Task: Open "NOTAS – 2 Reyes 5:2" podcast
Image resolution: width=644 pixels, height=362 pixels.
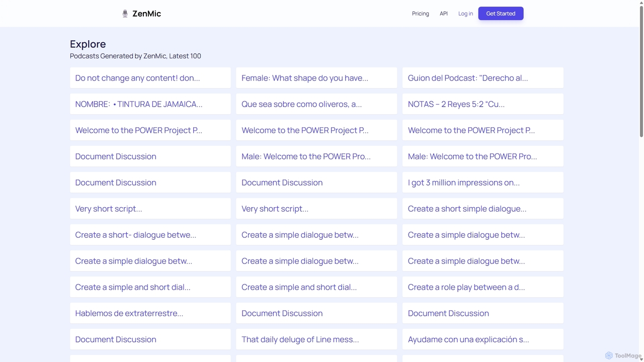Action: click(483, 104)
